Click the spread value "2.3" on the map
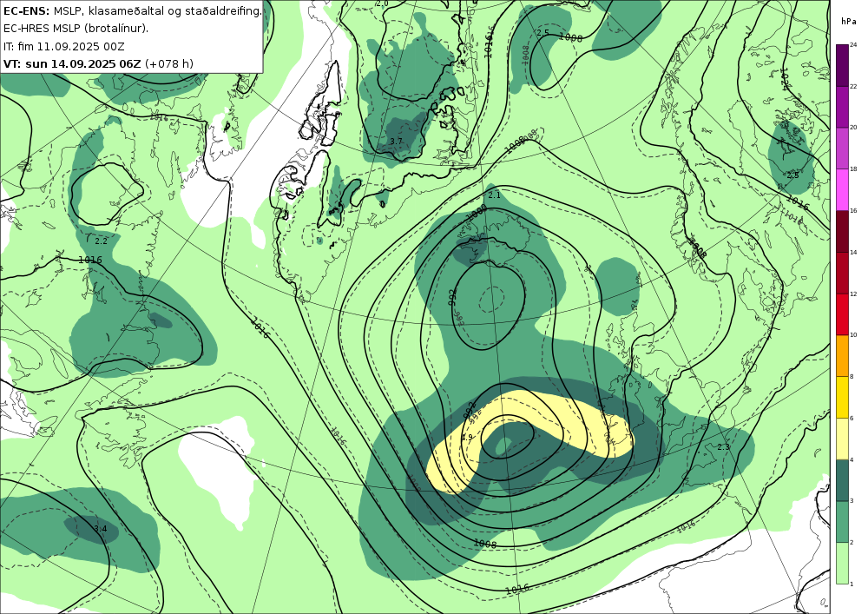The image size is (868, 614). [x=724, y=446]
